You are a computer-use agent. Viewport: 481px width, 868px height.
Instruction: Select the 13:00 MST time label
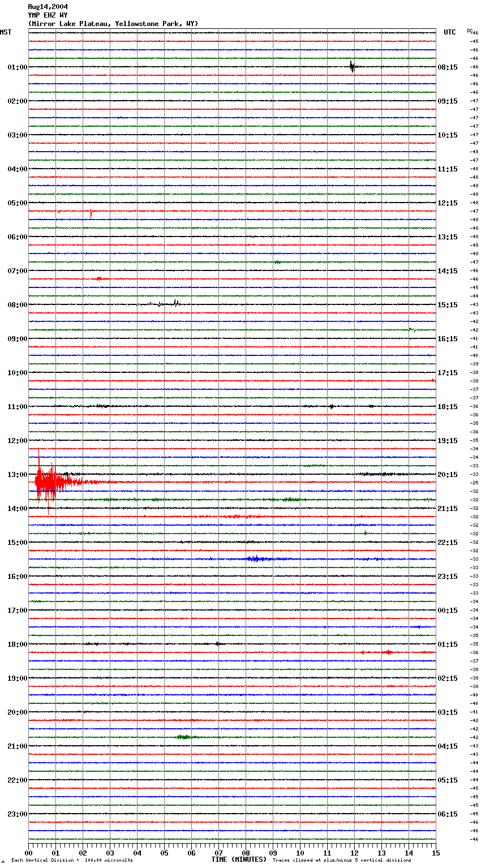(x=18, y=475)
